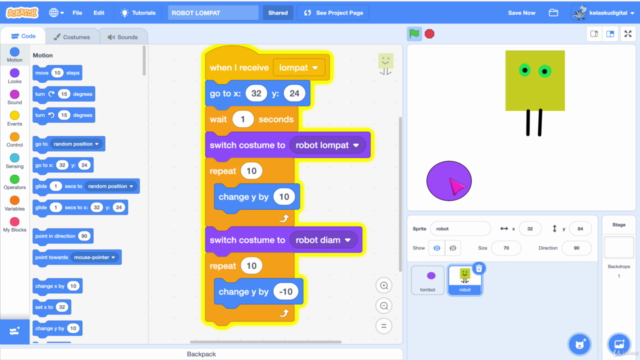Reset workspace zoom with equals icon
The image size is (640, 360).
coord(384,326)
